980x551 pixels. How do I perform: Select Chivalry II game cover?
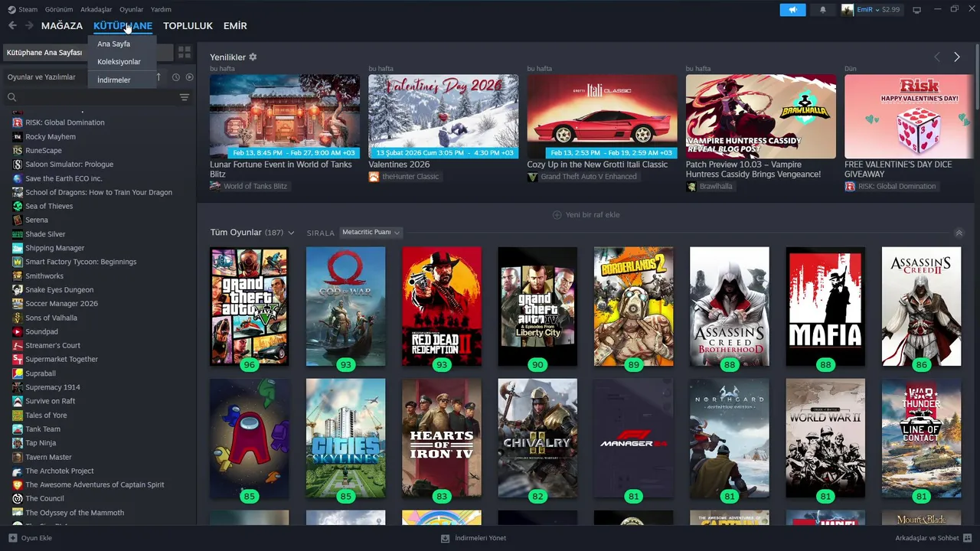[537, 438]
